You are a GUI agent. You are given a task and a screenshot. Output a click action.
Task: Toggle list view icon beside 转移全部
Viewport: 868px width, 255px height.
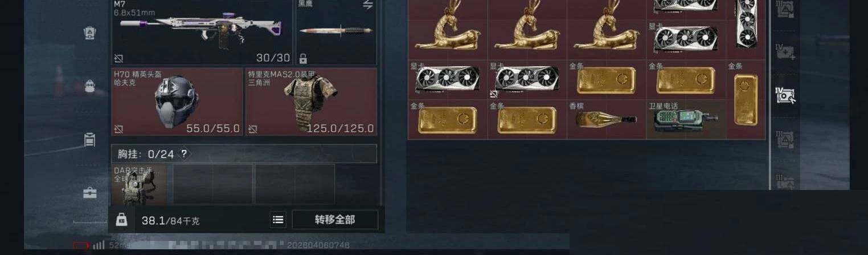click(277, 220)
